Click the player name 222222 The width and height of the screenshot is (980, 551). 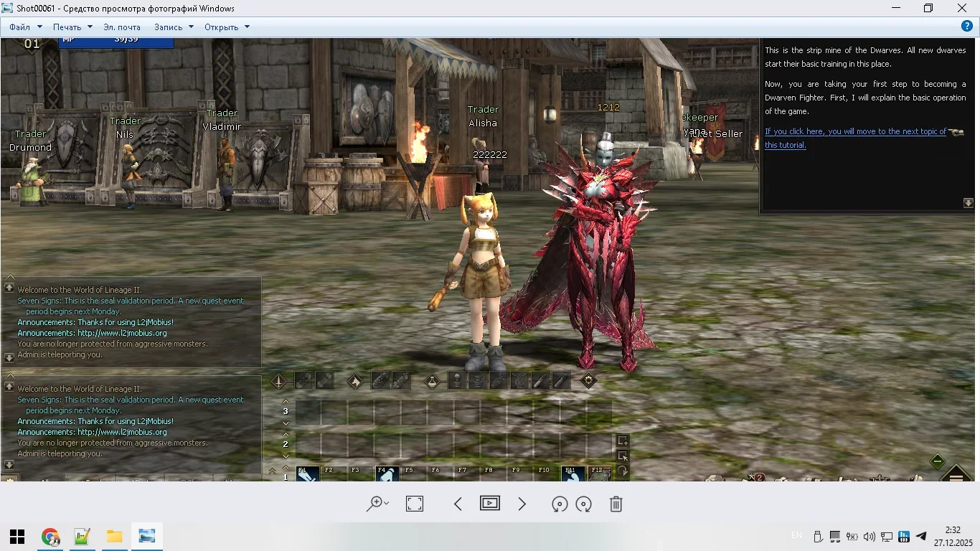pyautogui.click(x=490, y=155)
